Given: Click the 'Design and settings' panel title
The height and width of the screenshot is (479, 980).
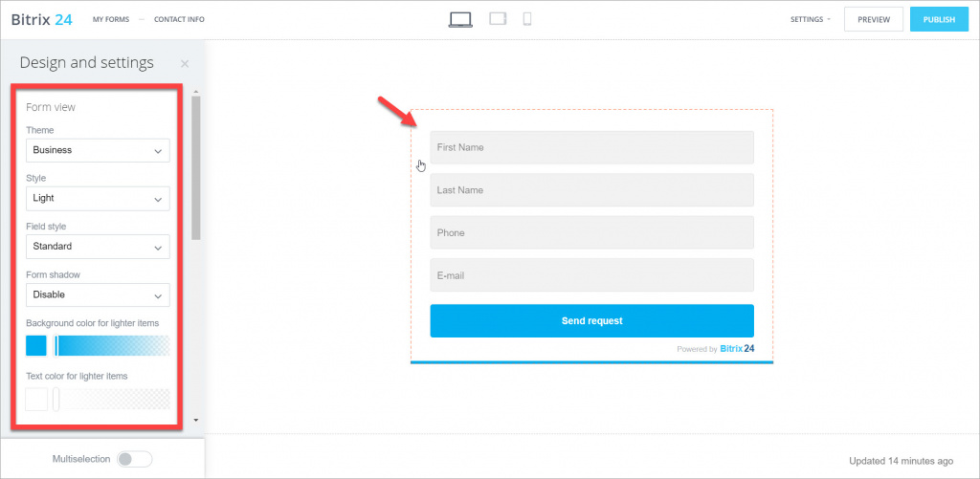Looking at the screenshot, I should coord(87,62).
